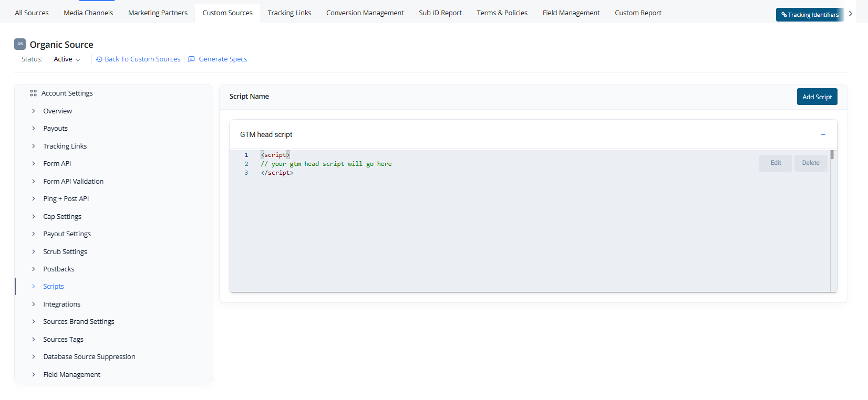The height and width of the screenshot is (400, 868).
Task: Expand the Overview chevron
Action: tap(34, 111)
